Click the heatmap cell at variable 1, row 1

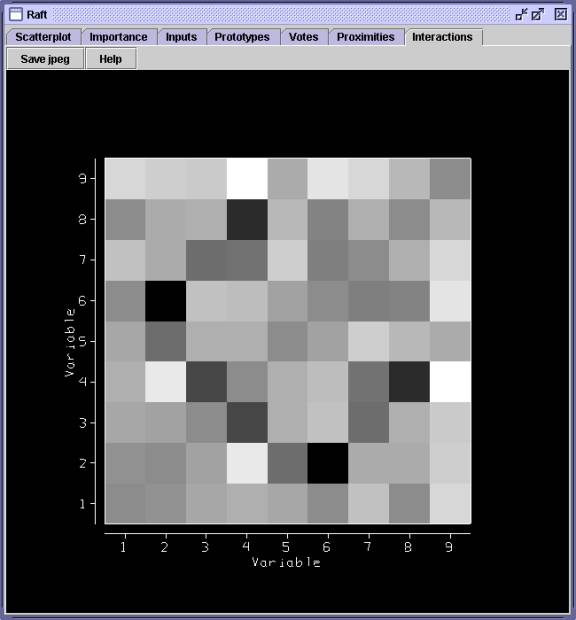125,503
